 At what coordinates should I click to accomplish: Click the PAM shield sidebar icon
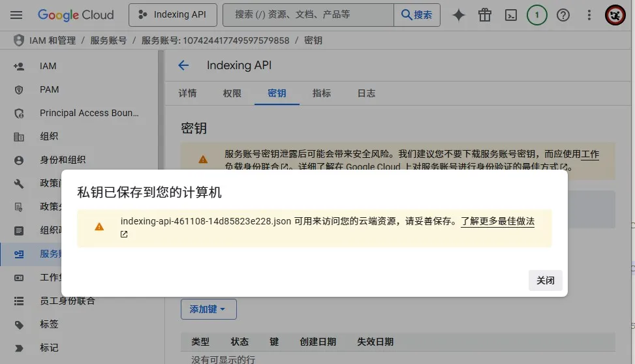(x=19, y=90)
